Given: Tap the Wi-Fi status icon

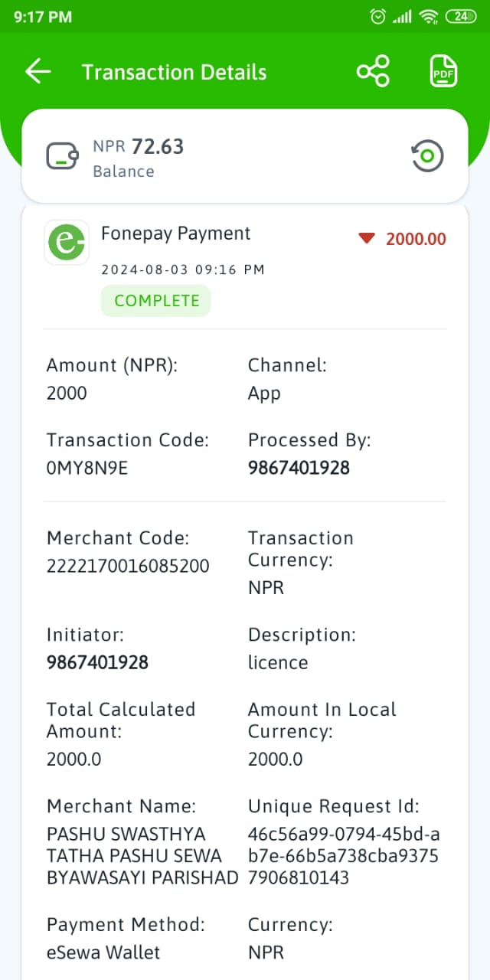Looking at the screenshot, I should pos(430,16).
